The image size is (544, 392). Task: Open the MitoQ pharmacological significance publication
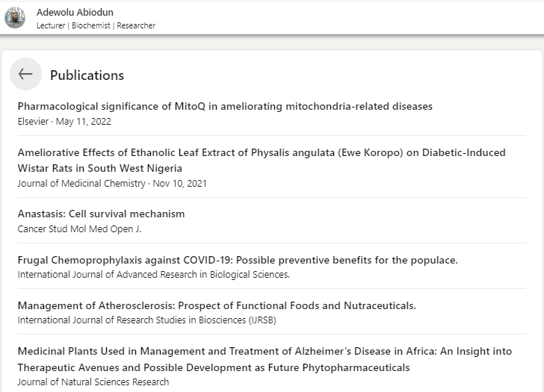[x=225, y=106]
